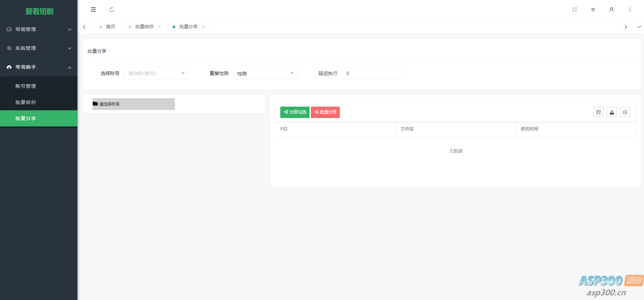Go to the 首页 tab
644x300 pixels.
coord(110,27)
